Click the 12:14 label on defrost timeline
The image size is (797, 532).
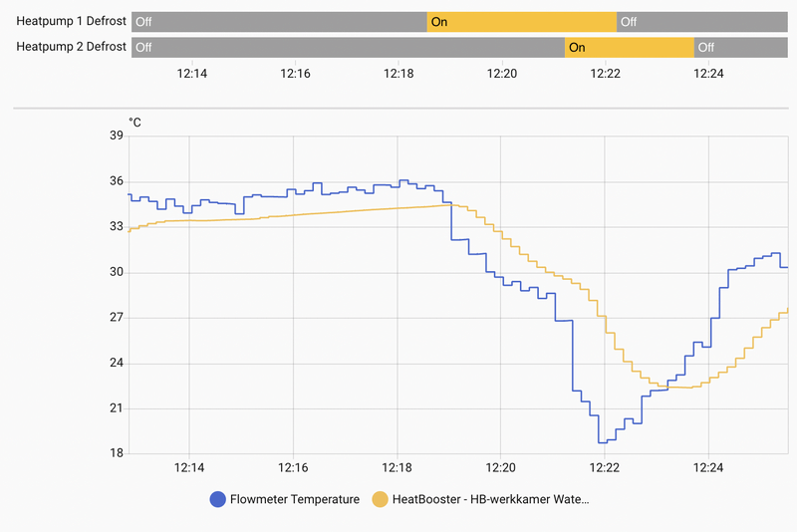pos(192,74)
